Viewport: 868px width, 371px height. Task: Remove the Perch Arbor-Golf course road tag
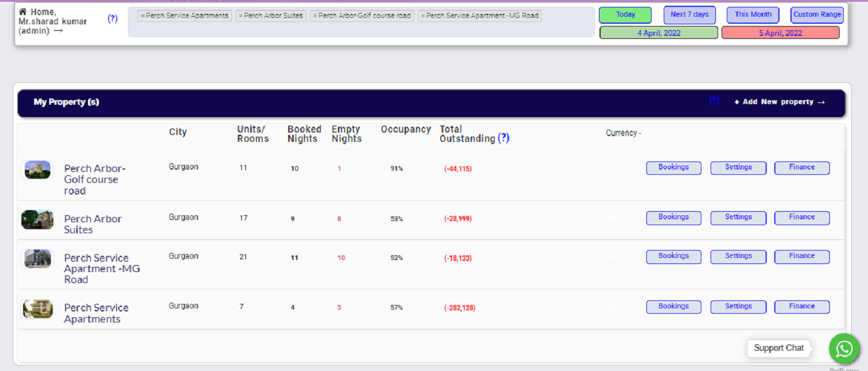(315, 16)
